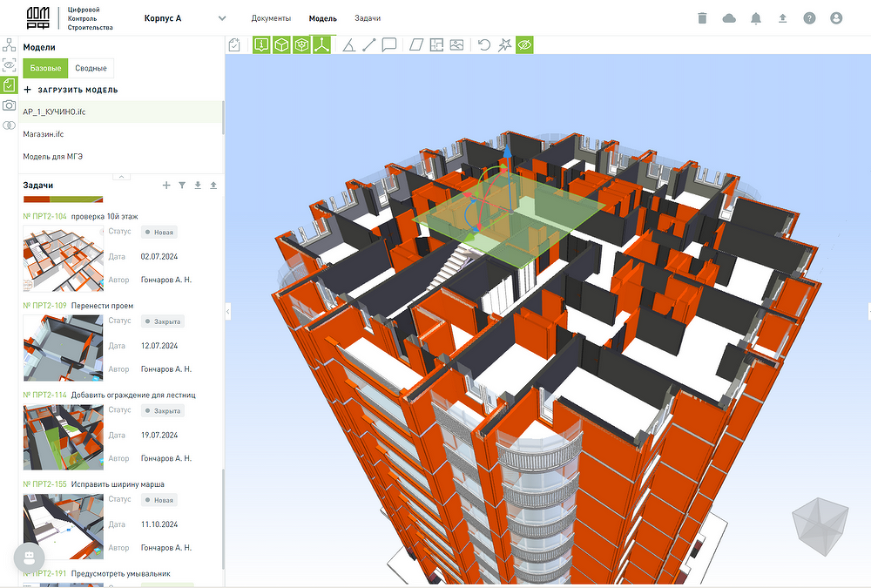871x588 pixels.
Task: Open task № ПРТ2-114 link
Action: 45,395
